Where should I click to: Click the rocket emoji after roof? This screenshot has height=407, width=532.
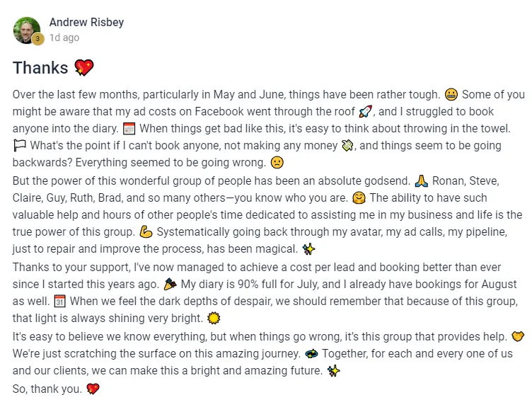[x=365, y=111]
